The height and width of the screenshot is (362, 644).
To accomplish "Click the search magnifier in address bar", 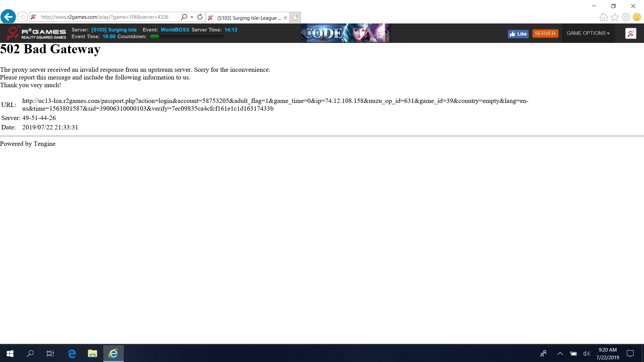I will 184,17.
